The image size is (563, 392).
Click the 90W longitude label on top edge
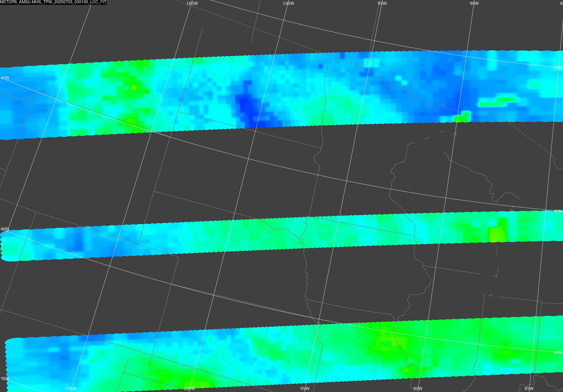474,3
